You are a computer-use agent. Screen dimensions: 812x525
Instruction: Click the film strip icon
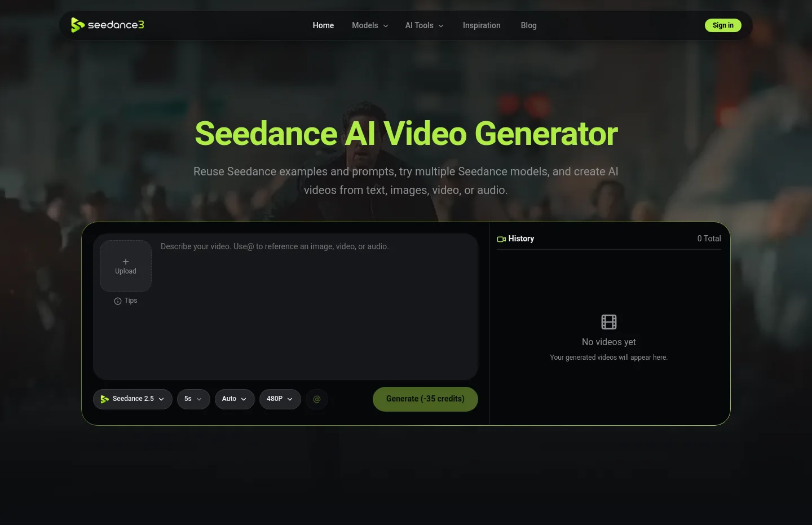pos(609,322)
